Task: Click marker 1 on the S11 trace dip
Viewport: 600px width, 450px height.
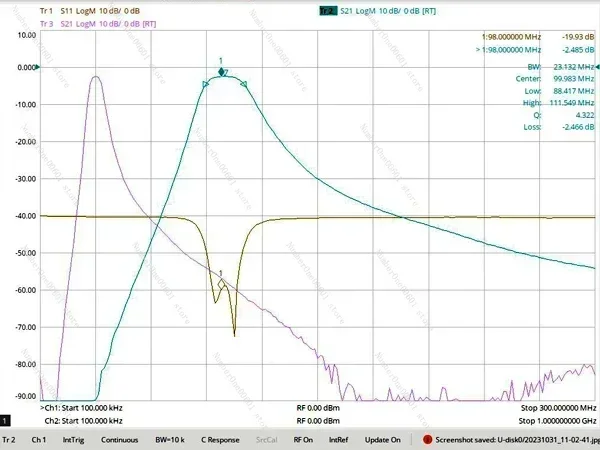Action: click(221, 284)
